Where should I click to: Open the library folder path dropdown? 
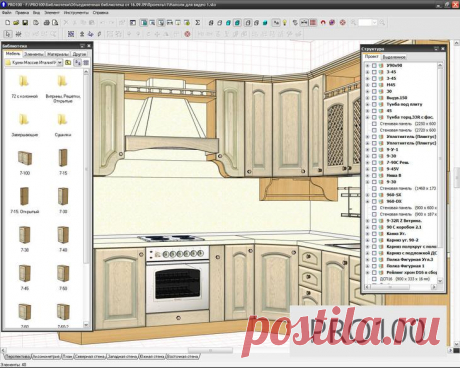pyautogui.click(x=60, y=62)
